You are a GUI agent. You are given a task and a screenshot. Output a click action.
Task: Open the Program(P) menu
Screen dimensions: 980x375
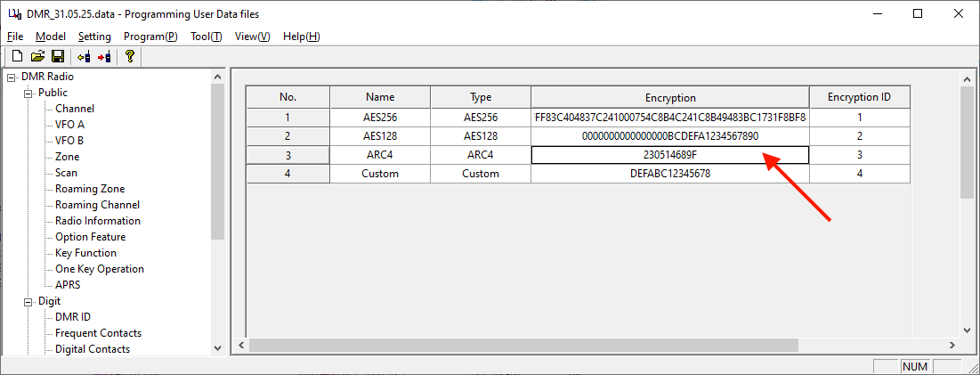150,37
